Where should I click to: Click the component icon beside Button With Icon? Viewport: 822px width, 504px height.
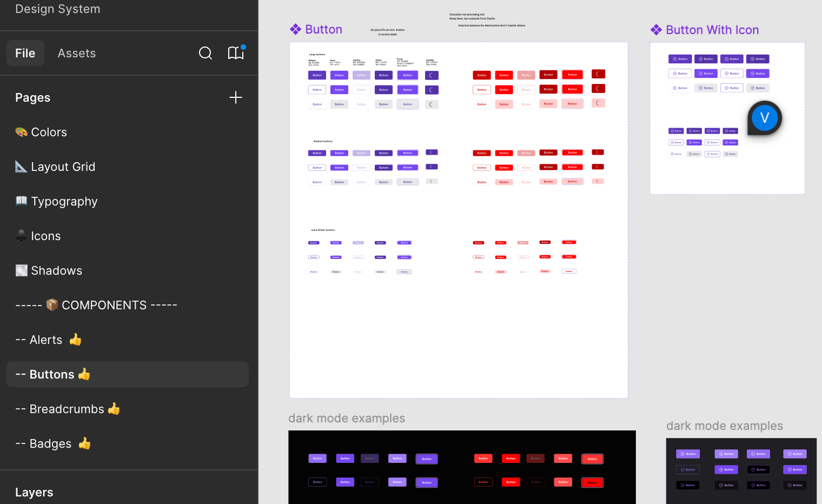tap(656, 30)
